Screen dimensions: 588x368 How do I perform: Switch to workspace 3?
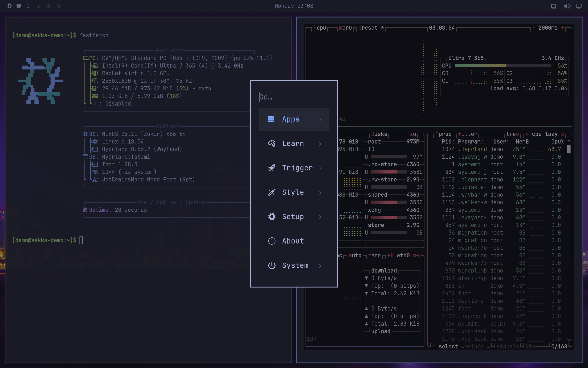[38, 6]
